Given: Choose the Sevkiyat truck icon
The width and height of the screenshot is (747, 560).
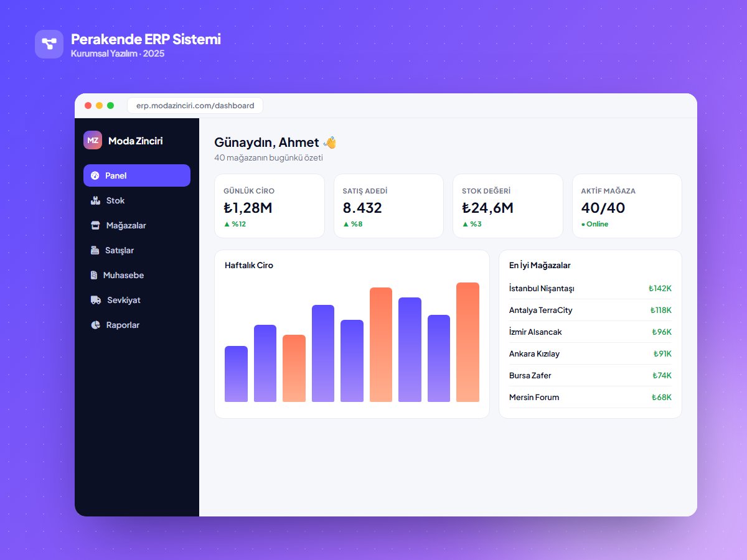Looking at the screenshot, I should [96, 300].
